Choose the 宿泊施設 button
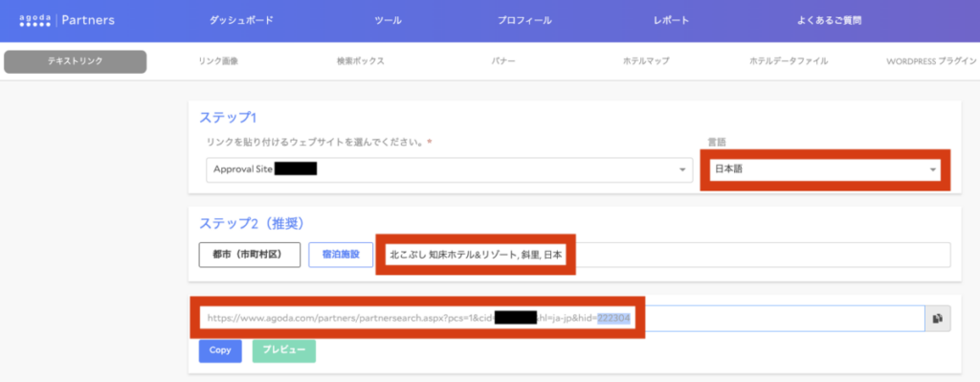This screenshot has height=382, width=980. coord(341,255)
